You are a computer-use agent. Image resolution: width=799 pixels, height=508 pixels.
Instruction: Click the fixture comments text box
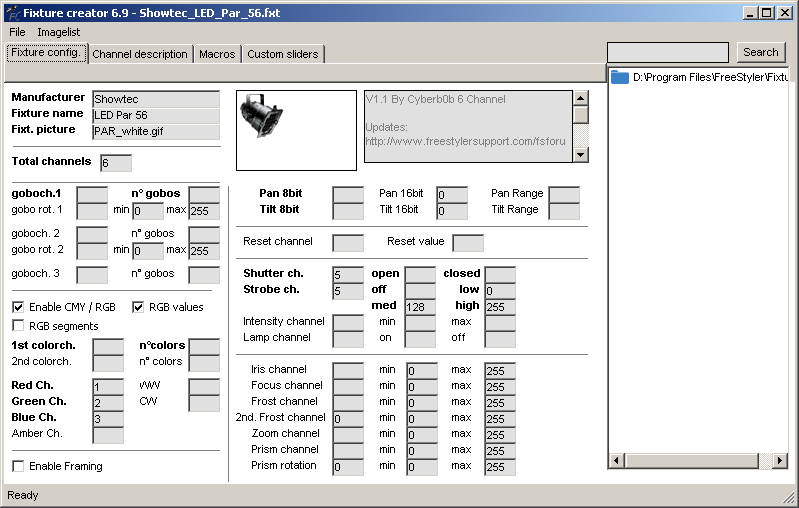468,126
